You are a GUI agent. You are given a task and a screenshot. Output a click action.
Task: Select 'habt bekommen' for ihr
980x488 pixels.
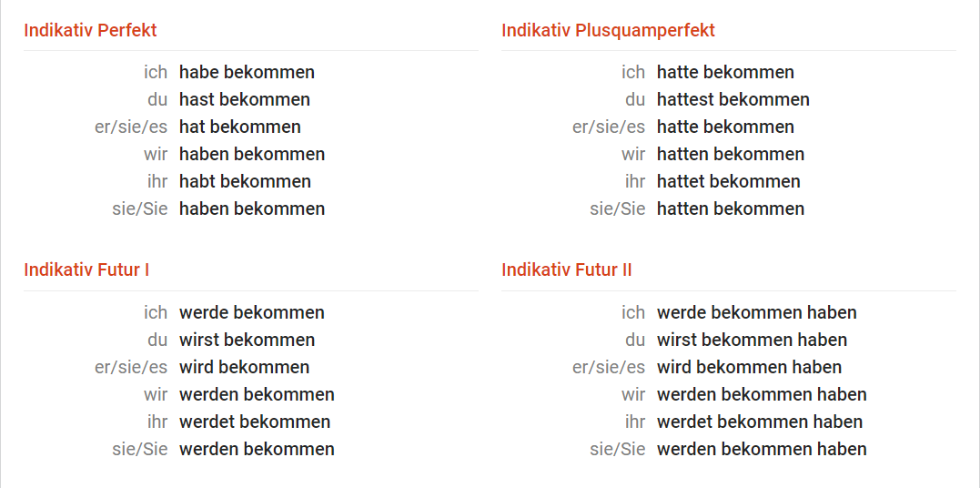(x=245, y=181)
